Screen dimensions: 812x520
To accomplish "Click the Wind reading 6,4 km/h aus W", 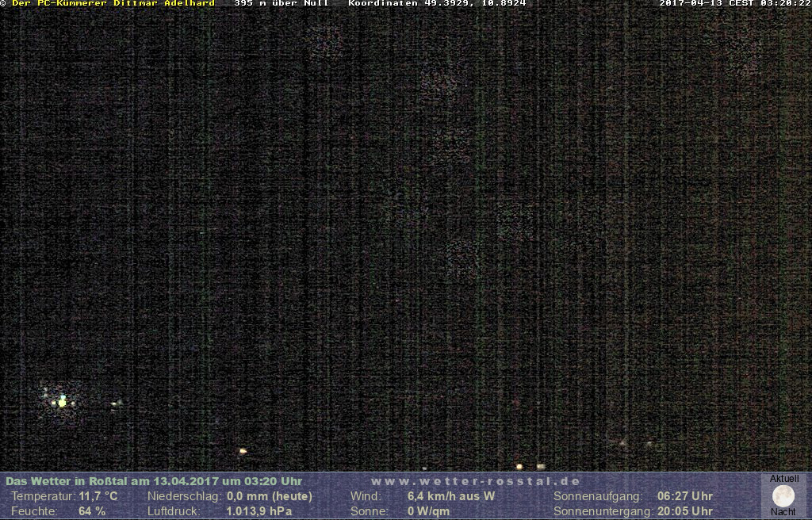I will pyautogui.click(x=450, y=496).
